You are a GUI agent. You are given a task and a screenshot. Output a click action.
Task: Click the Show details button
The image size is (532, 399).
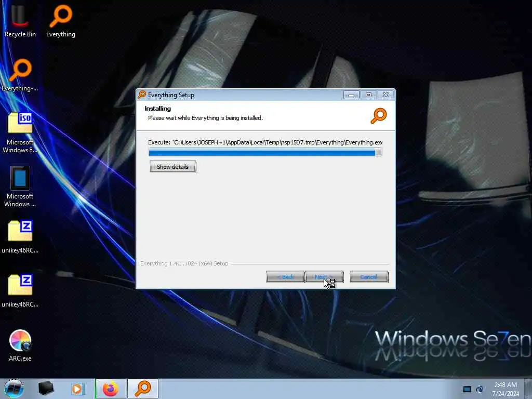click(172, 167)
